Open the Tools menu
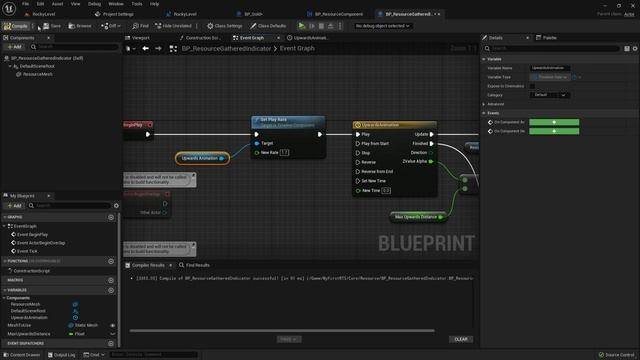 coord(137,4)
